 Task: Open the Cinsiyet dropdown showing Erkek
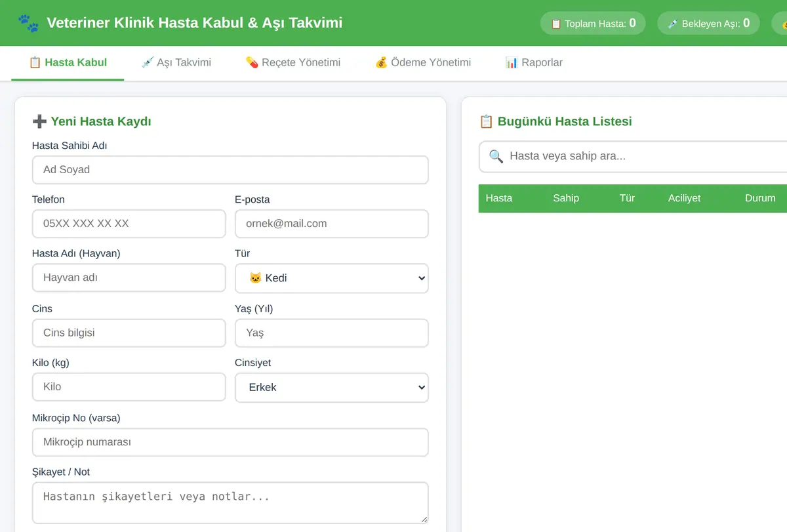click(x=332, y=388)
